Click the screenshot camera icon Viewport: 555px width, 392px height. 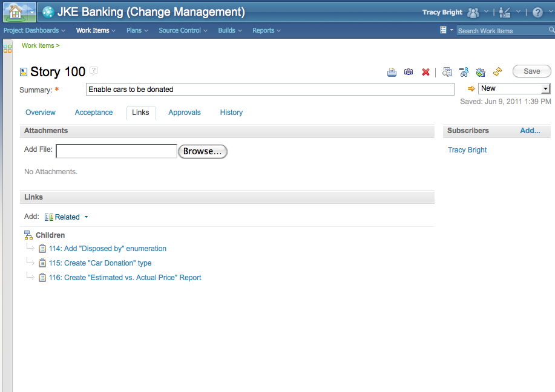pyautogui.click(x=409, y=72)
